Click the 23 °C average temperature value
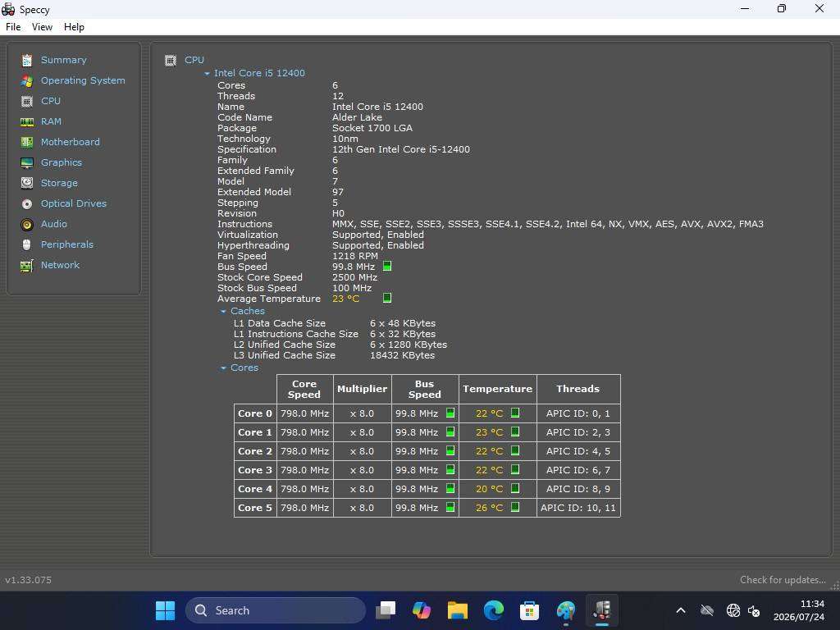The image size is (840, 630). [x=345, y=299]
